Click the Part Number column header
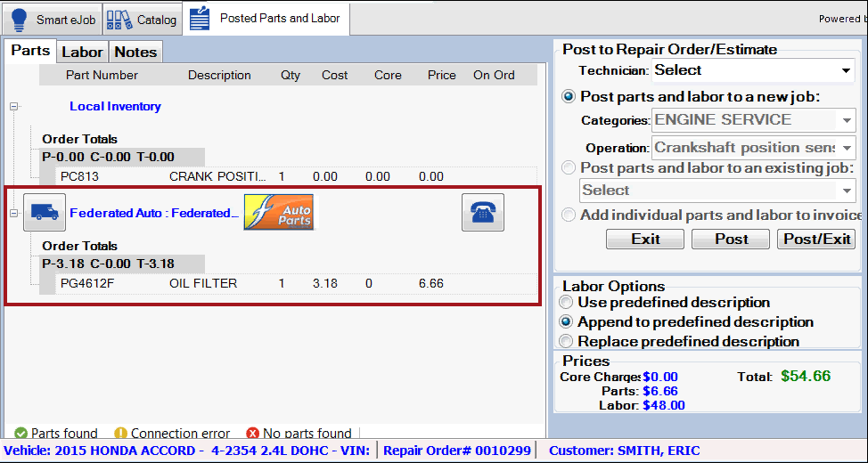This screenshot has height=463, width=868. click(102, 75)
